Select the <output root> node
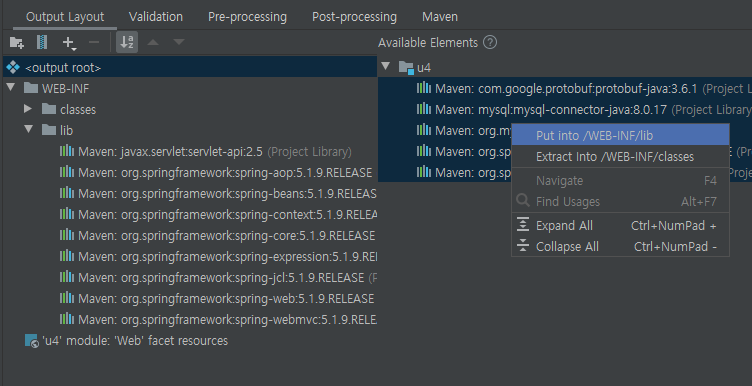This screenshot has height=386, width=752. [190, 68]
